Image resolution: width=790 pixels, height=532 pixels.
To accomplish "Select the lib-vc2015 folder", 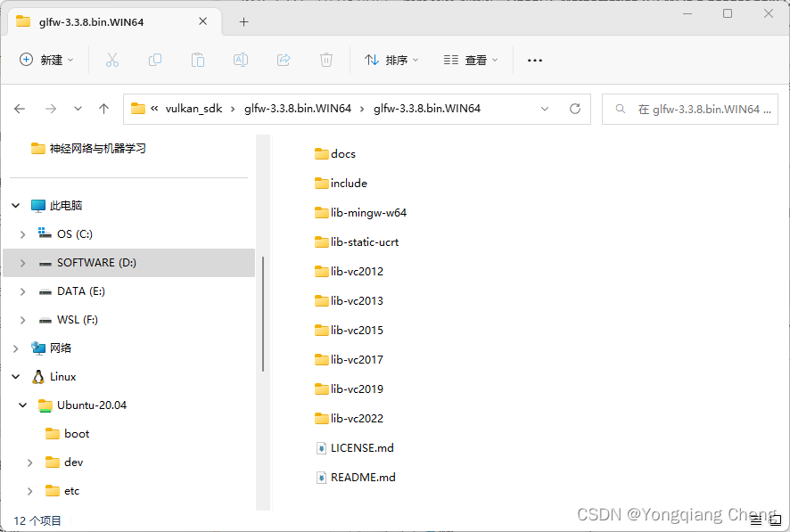I will [349, 331].
